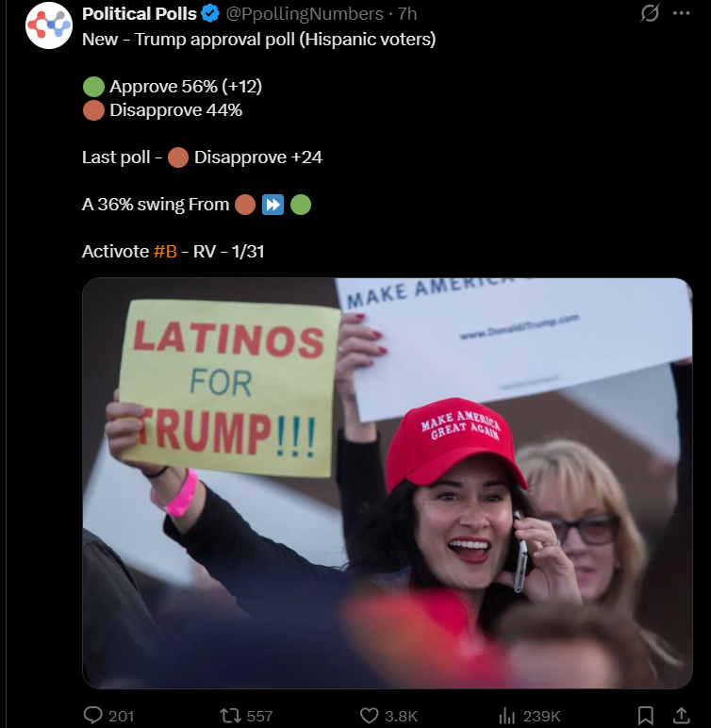Click the Political Polls profile avatar
The width and height of the screenshot is (711, 728).
(49, 25)
